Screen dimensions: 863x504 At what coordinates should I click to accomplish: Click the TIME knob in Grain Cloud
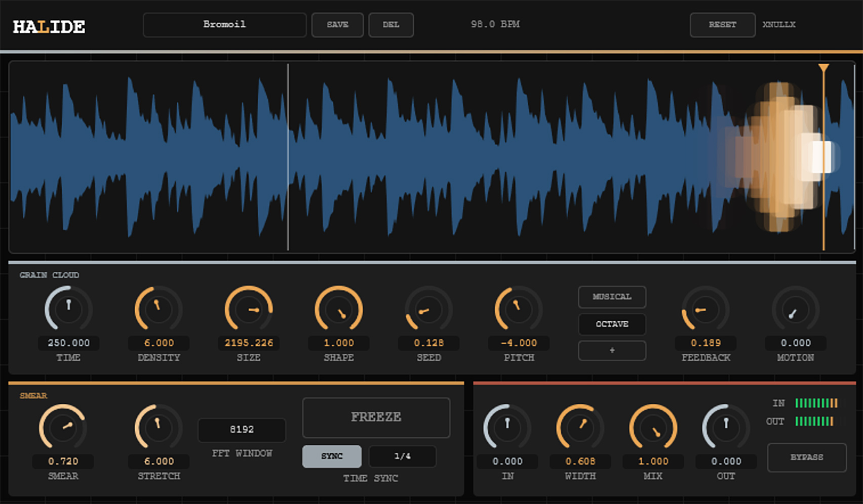click(x=68, y=309)
